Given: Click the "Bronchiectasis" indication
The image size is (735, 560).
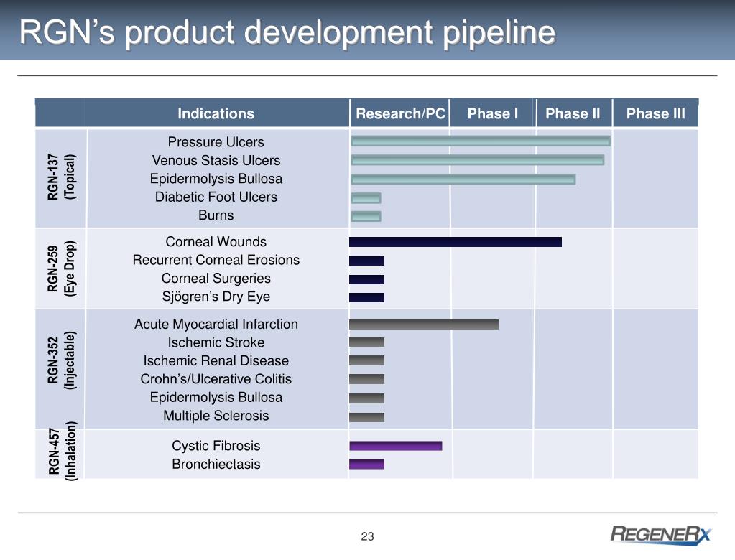Looking at the screenshot, I should [216, 464].
